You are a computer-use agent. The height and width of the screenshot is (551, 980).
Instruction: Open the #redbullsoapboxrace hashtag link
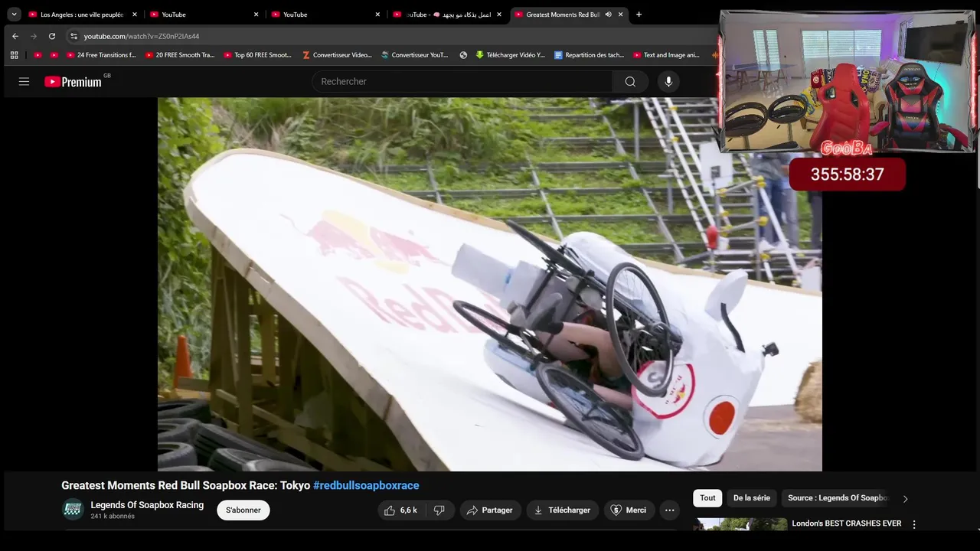pos(366,486)
